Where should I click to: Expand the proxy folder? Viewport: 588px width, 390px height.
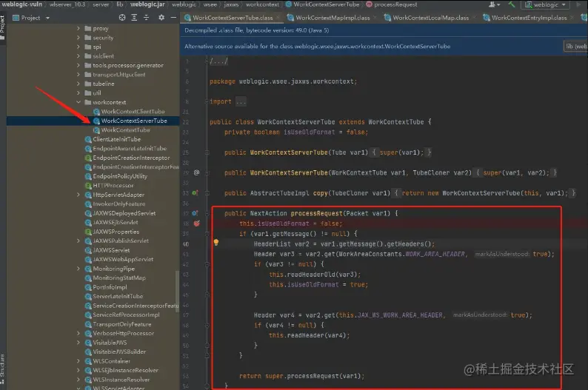pos(78,28)
